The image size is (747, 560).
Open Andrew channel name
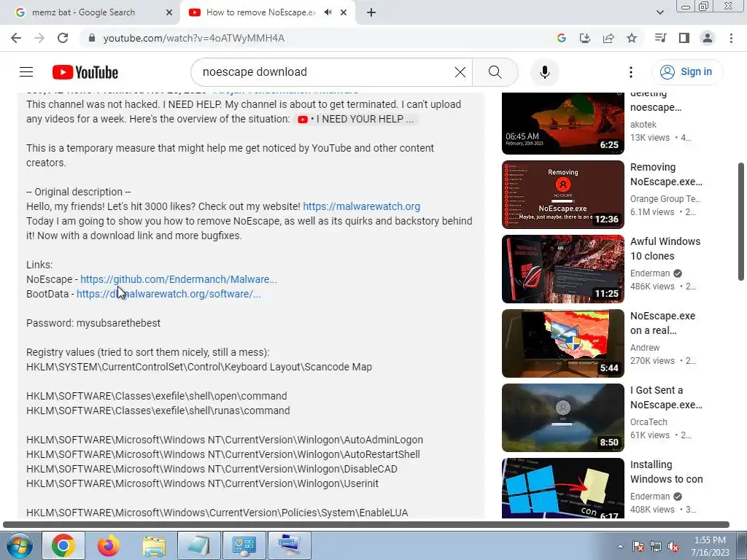(x=645, y=348)
